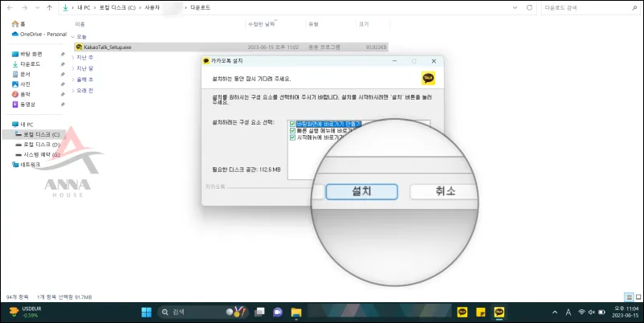The height and width of the screenshot is (323, 644).
Task: Open the Windows Start menu
Action: [147, 313]
